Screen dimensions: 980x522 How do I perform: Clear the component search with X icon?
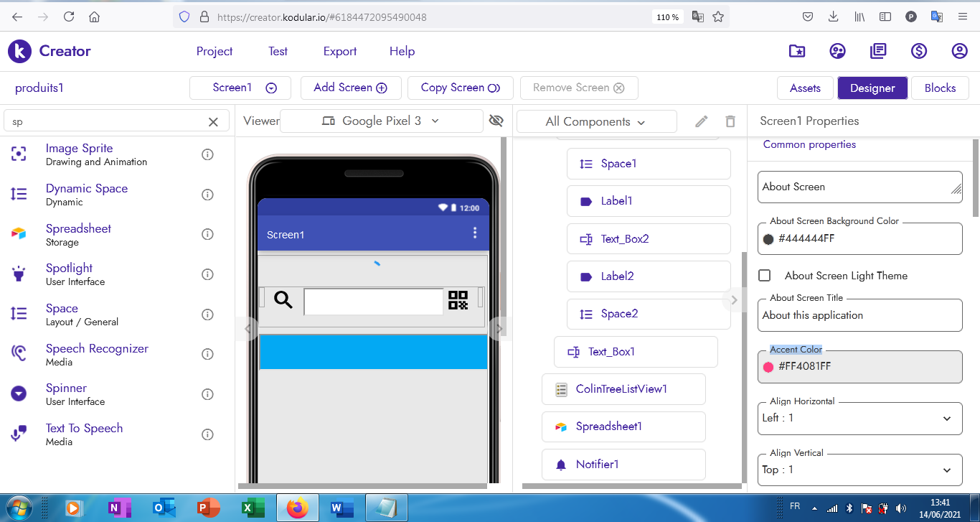tap(213, 122)
